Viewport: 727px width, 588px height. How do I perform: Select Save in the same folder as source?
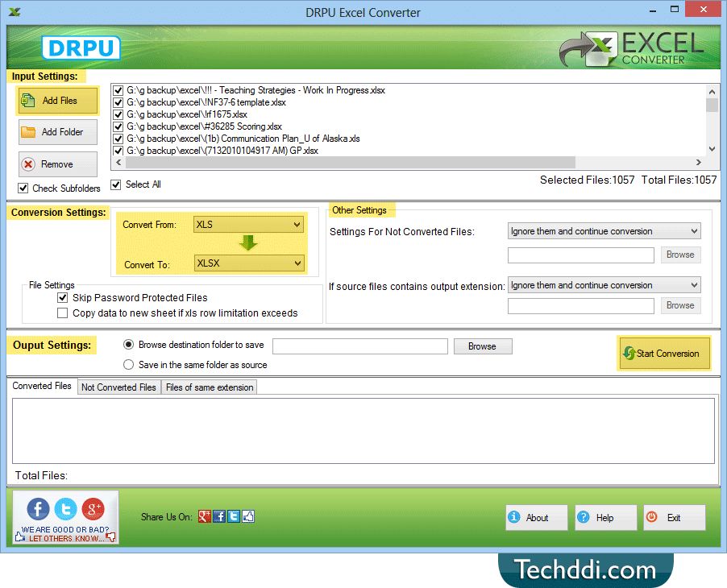click(128, 365)
